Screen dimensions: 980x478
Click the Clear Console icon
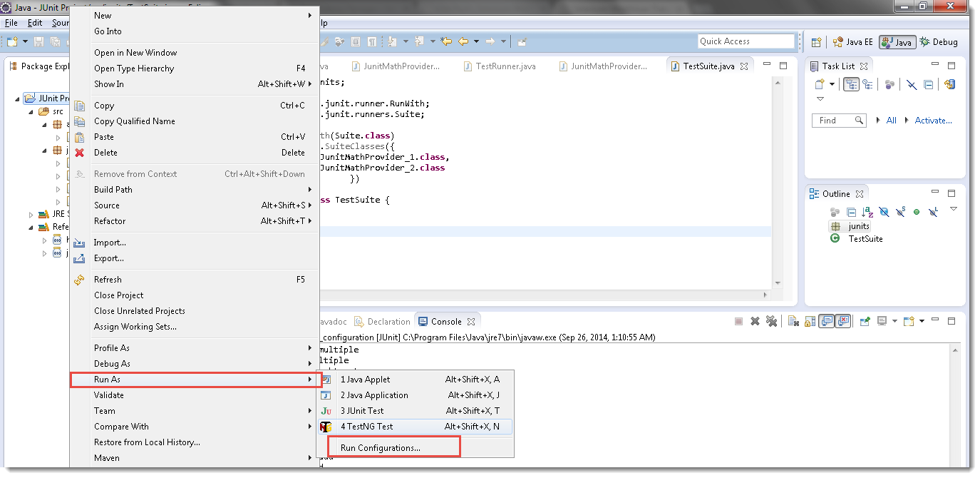click(793, 322)
